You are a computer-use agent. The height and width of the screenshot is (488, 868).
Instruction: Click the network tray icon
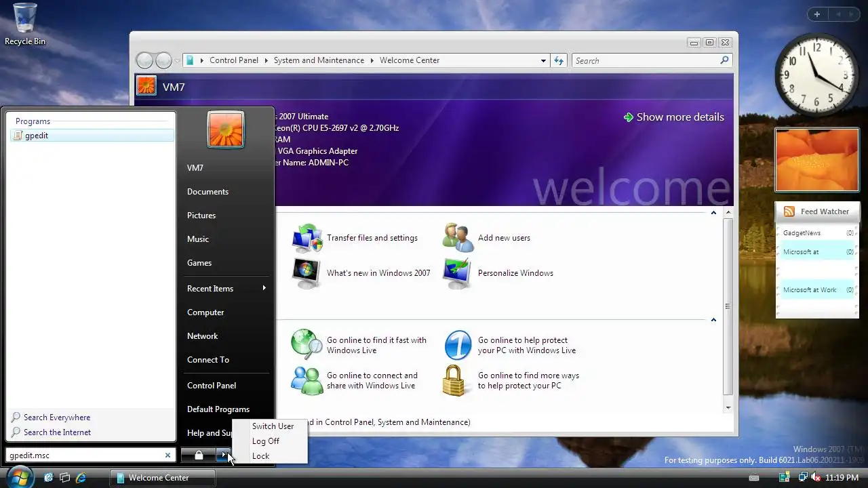point(802,478)
